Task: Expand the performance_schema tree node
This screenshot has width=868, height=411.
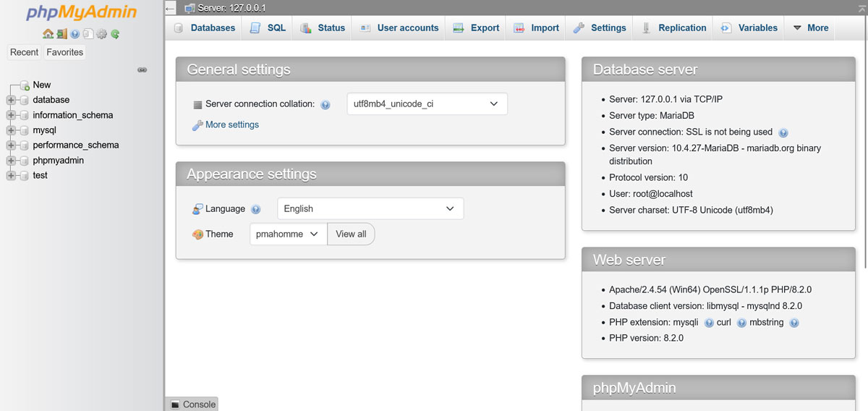Action: (11, 145)
